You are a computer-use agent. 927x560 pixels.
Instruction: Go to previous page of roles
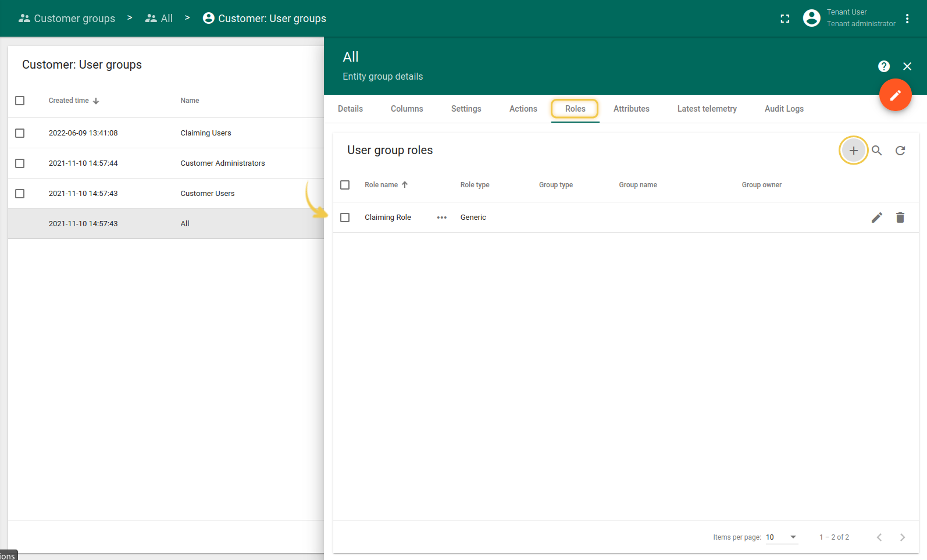[879, 537]
